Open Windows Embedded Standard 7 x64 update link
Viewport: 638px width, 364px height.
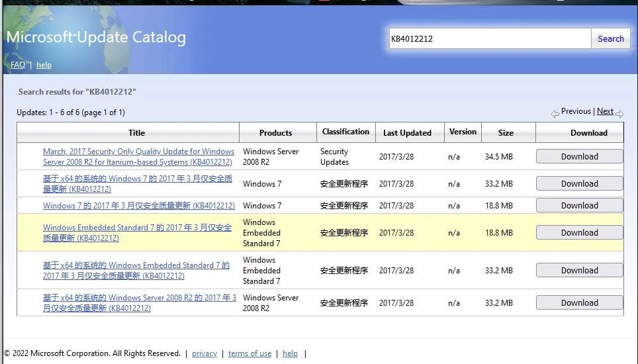(136, 270)
